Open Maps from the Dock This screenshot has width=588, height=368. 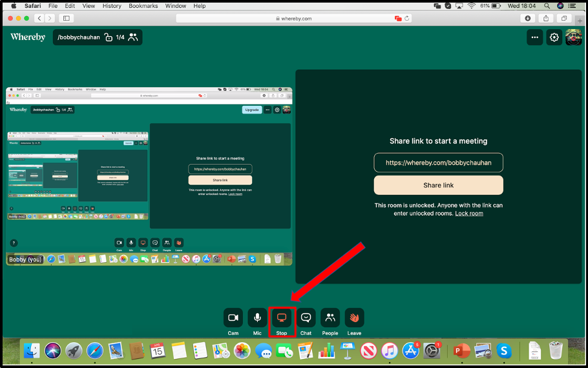pos(221,351)
